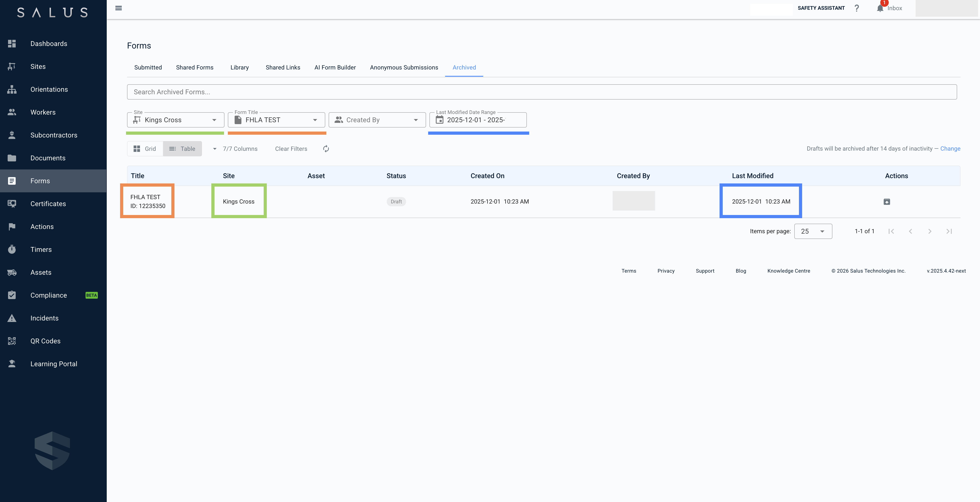Click the help question mark icon
980x502 pixels.
pyautogui.click(x=856, y=8)
